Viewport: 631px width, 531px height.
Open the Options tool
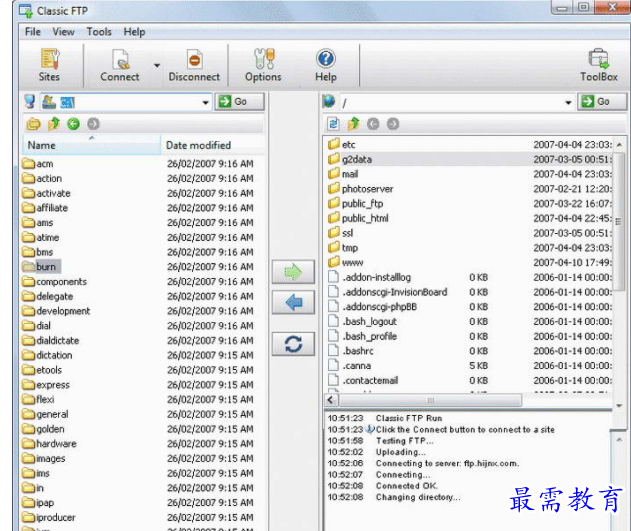pyautogui.click(x=263, y=65)
